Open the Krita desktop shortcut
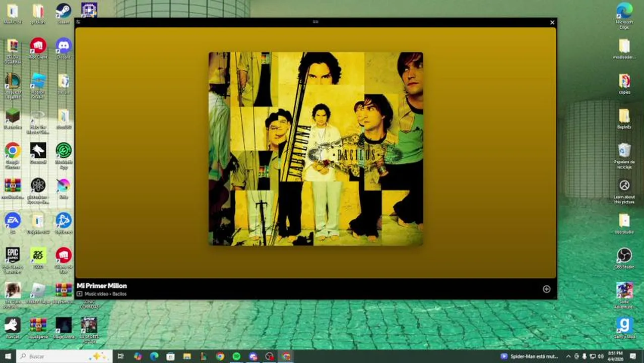 point(63,188)
